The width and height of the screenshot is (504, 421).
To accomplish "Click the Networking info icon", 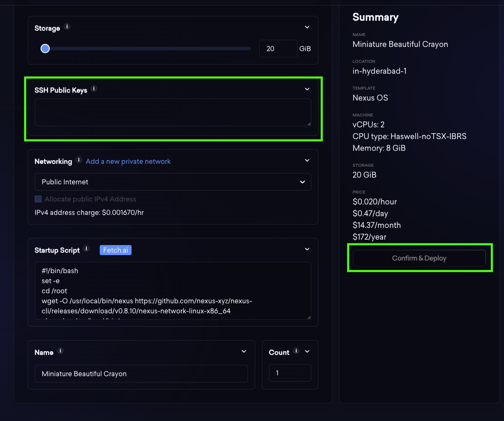I will point(79,160).
